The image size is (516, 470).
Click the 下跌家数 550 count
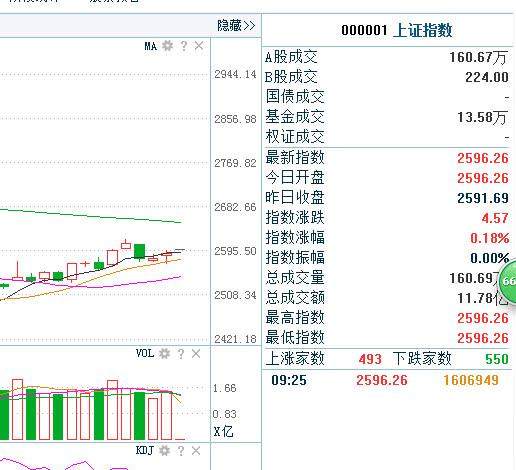[x=497, y=359]
